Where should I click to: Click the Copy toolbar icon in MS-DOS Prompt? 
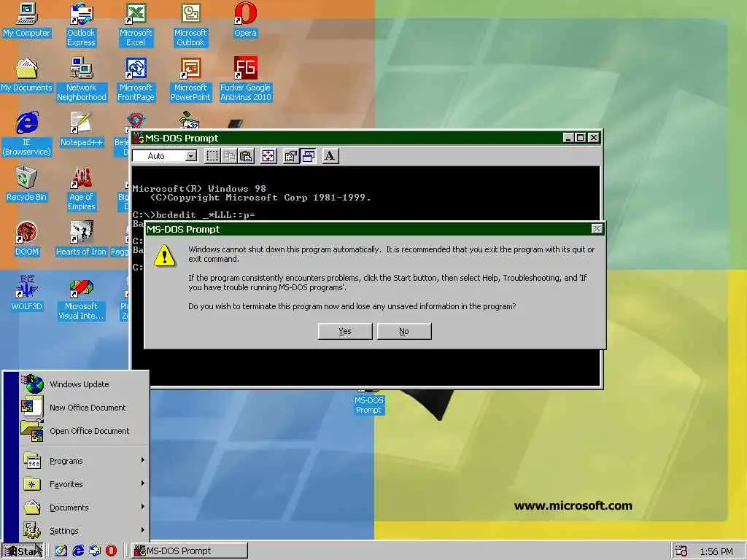229,156
